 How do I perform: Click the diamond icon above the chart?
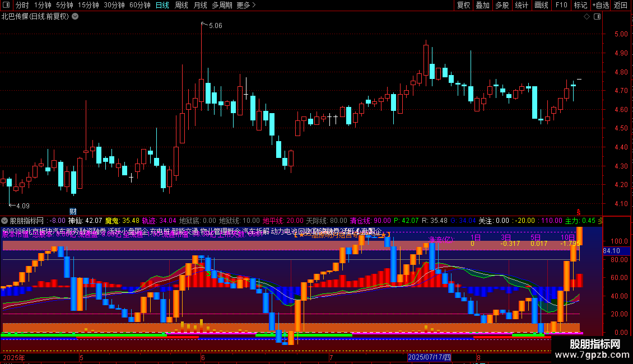point(587,17)
